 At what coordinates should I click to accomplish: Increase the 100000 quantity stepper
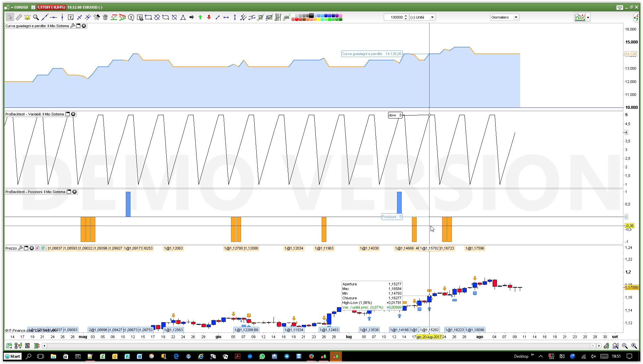tap(406, 16)
